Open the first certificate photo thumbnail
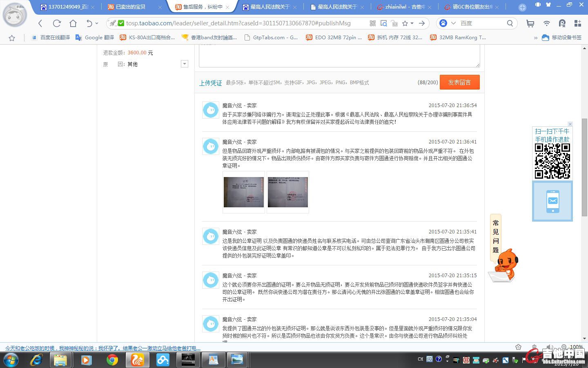The height and width of the screenshot is (368, 588). (x=244, y=192)
